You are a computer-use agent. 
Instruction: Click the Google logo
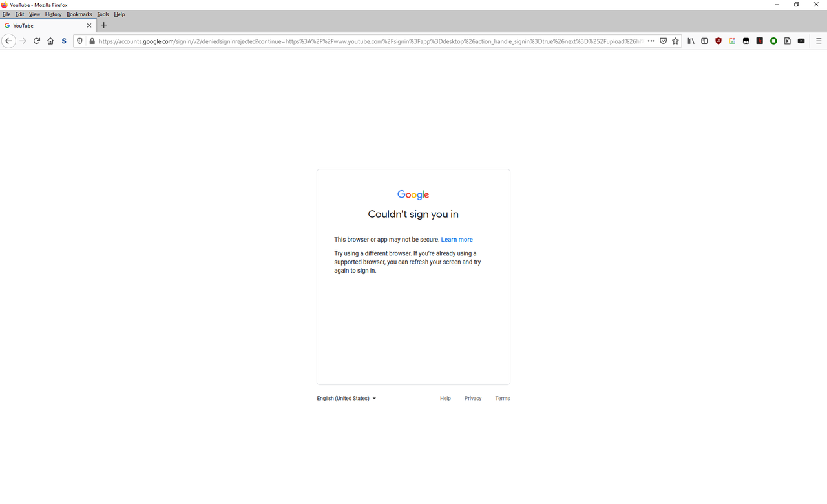click(x=413, y=195)
